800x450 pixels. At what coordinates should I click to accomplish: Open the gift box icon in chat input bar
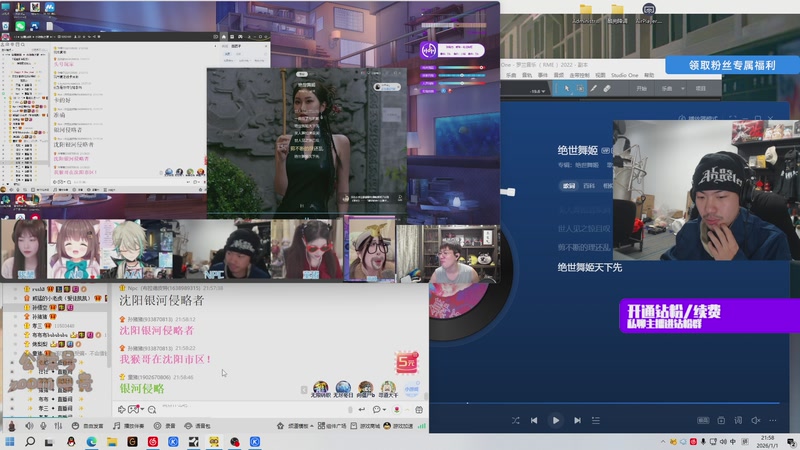coord(419,409)
